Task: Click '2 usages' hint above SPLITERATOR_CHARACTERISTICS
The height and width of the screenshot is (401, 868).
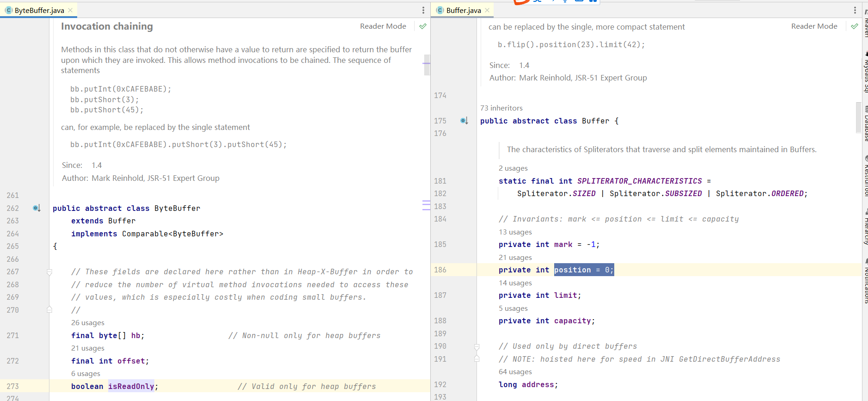Action: [513, 168]
